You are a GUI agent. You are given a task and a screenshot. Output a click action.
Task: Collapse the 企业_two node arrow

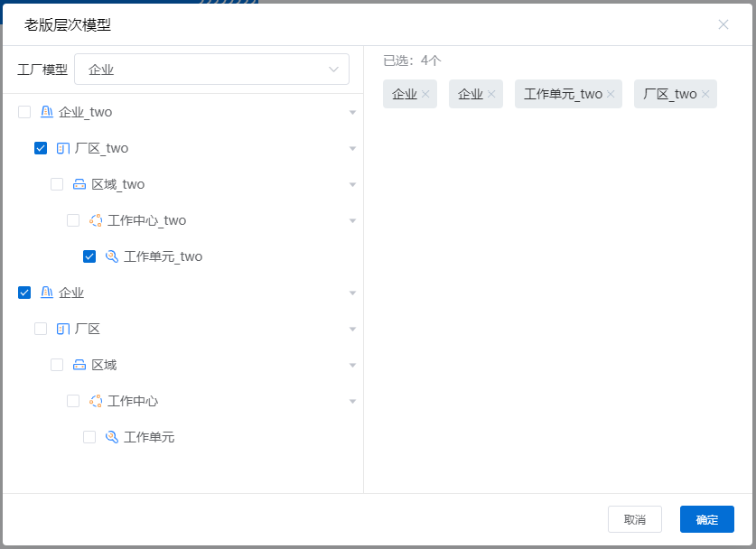pyautogui.click(x=352, y=112)
